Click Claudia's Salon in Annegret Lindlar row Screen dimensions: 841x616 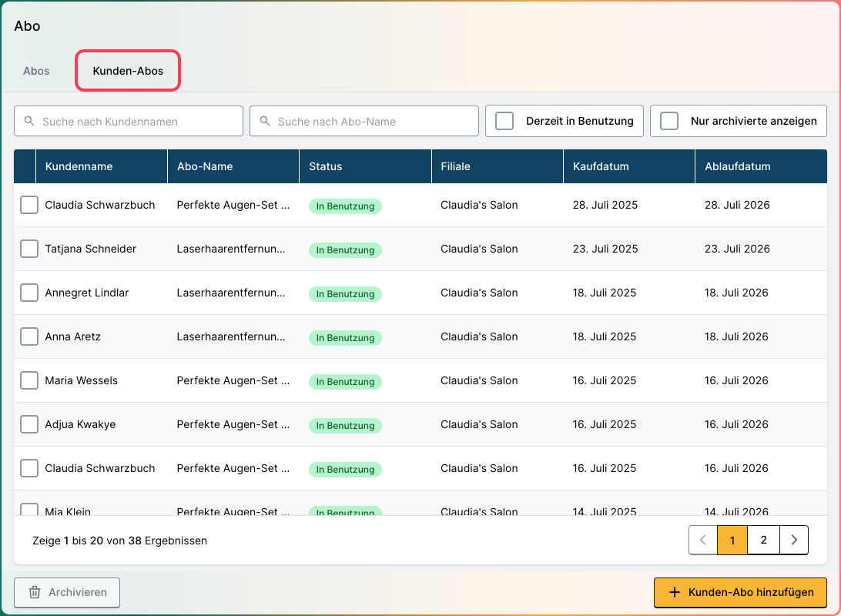[480, 293]
